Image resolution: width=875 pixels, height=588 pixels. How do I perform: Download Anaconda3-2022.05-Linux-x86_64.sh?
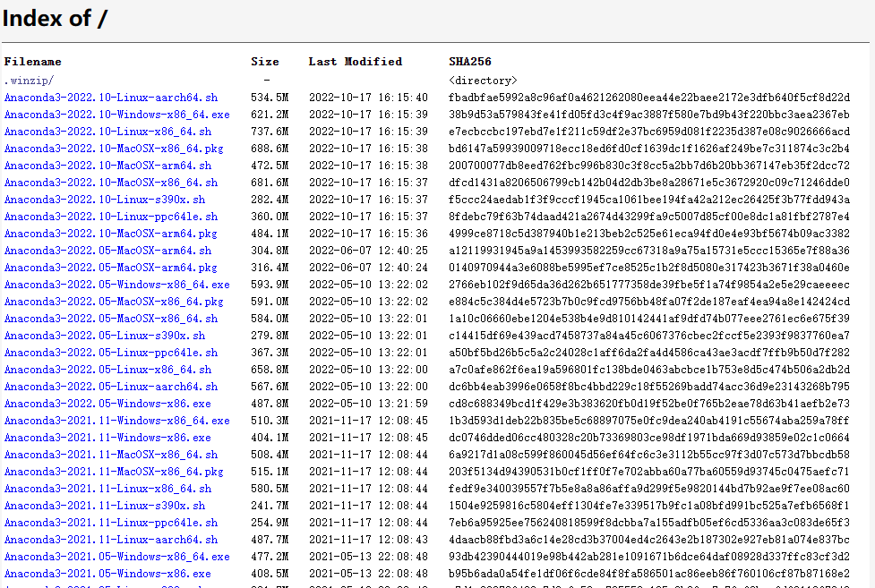coord(107,370)
